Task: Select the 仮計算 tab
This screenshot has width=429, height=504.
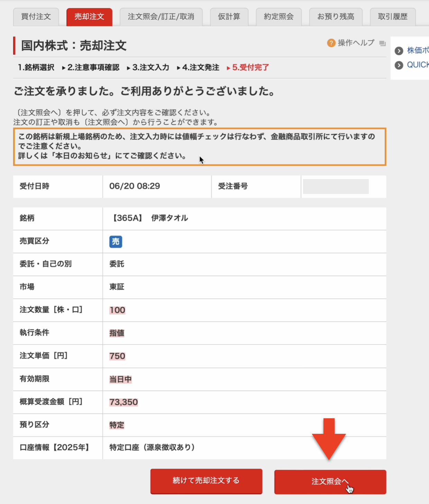Action: coord(229,16)
